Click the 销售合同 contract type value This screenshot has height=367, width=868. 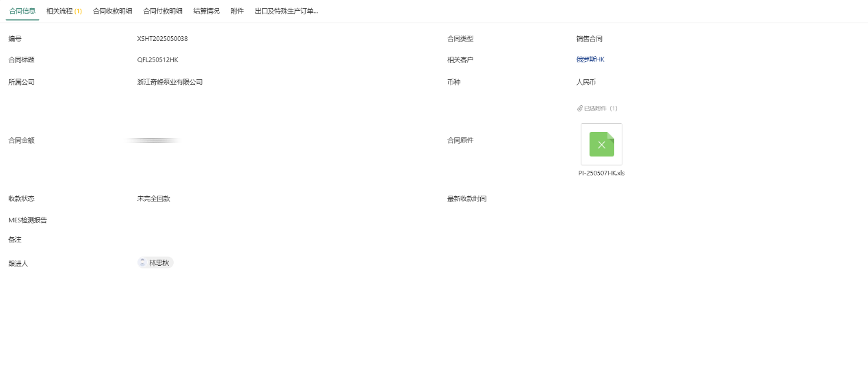pyautogui.click(x=589, y=39)
